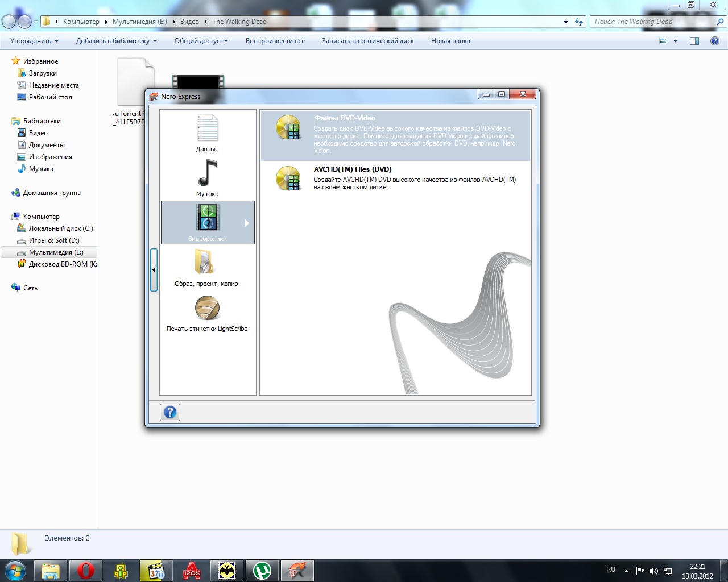Expand the arrow after Мультимедиа (E:) in the address bar
This screenshot has width=728, height=582.
point(173,22)
